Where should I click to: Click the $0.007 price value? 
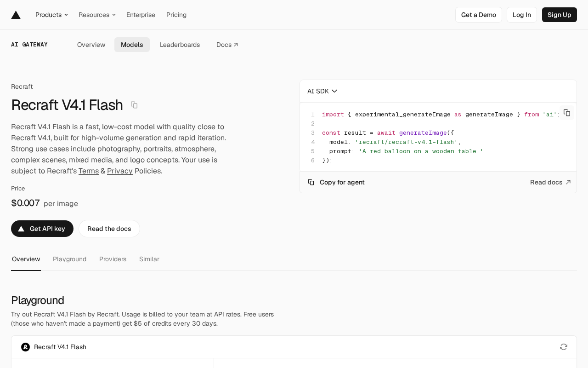tap(25, 203)
